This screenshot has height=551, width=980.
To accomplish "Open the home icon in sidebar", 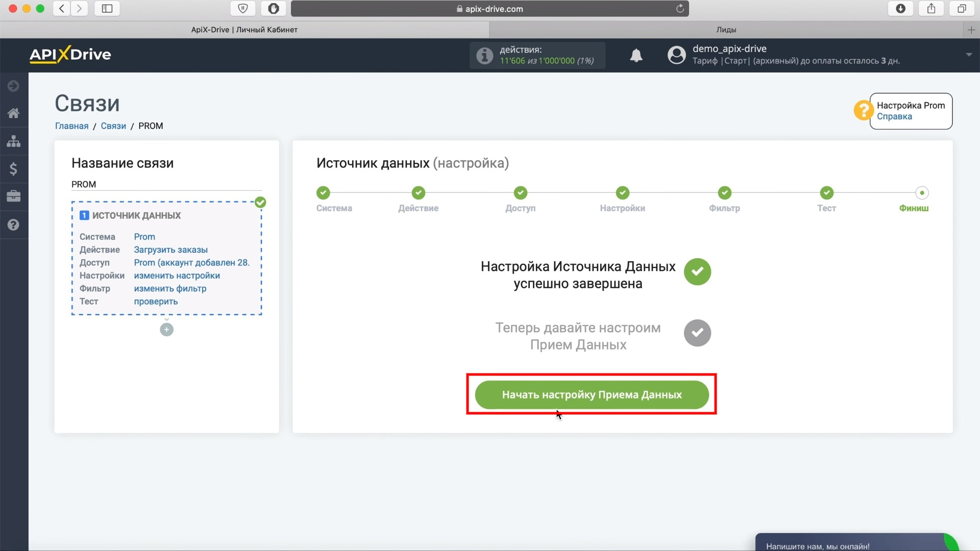I will click(x=14, y=113).
